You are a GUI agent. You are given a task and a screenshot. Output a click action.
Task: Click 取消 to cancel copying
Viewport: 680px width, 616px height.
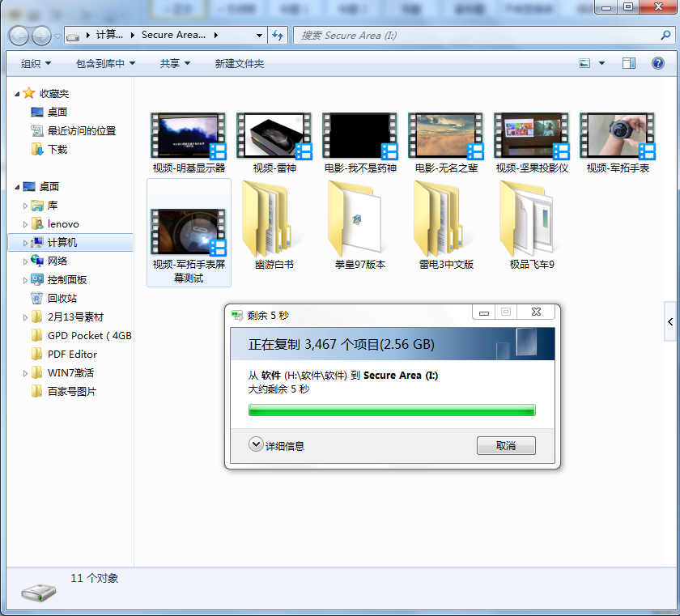506,446
